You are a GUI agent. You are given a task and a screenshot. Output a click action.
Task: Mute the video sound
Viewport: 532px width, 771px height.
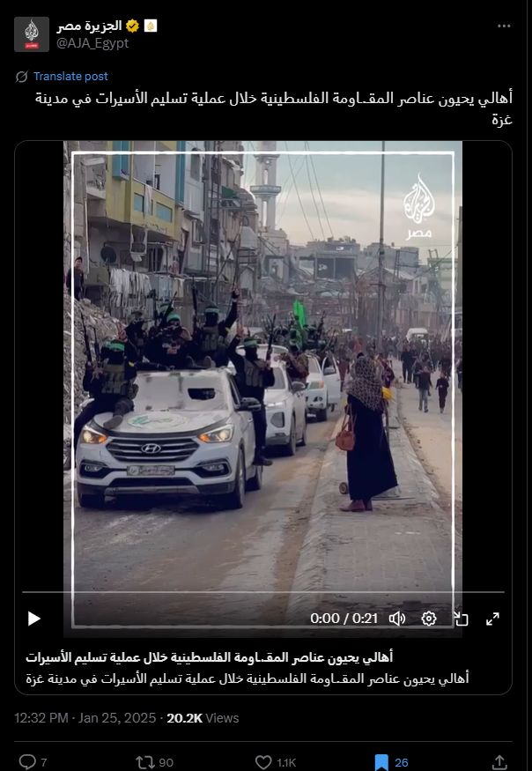click(397, 619)
